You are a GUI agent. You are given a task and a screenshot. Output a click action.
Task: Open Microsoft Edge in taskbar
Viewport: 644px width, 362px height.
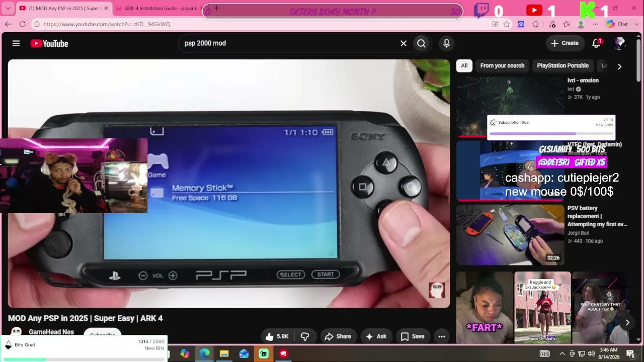point(204,353)
